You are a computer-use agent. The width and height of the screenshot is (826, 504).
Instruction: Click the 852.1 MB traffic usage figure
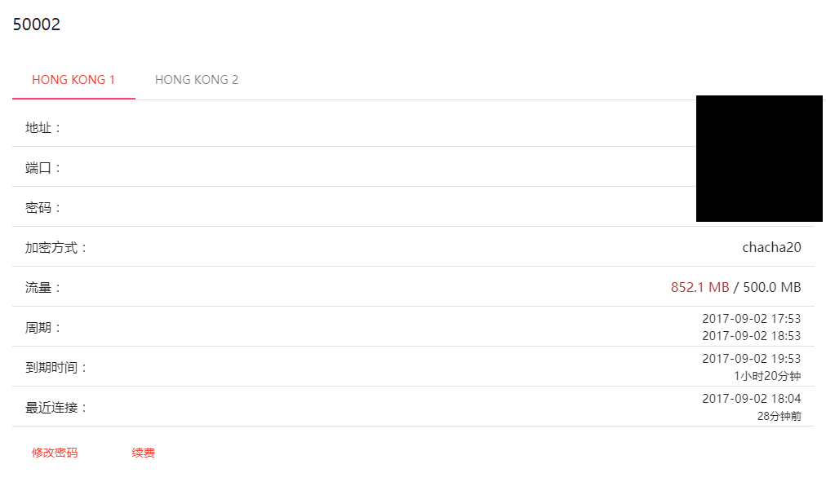point(699,287)
